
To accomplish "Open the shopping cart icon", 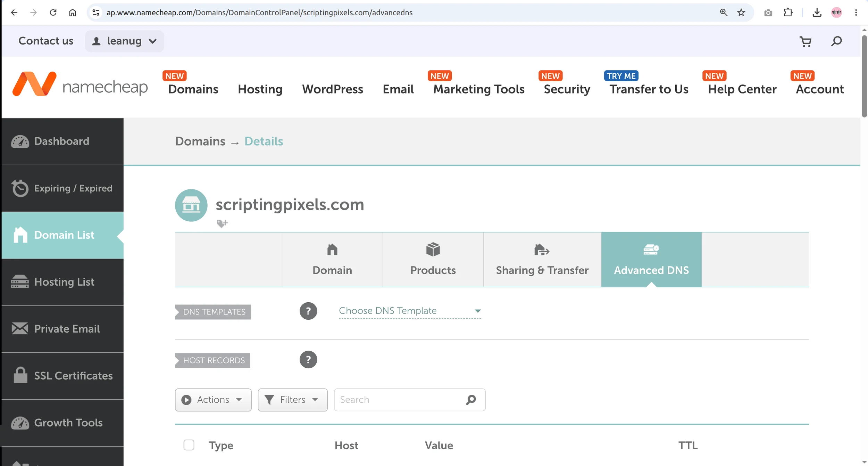I will pyautogui.click(x=806, y=41).
